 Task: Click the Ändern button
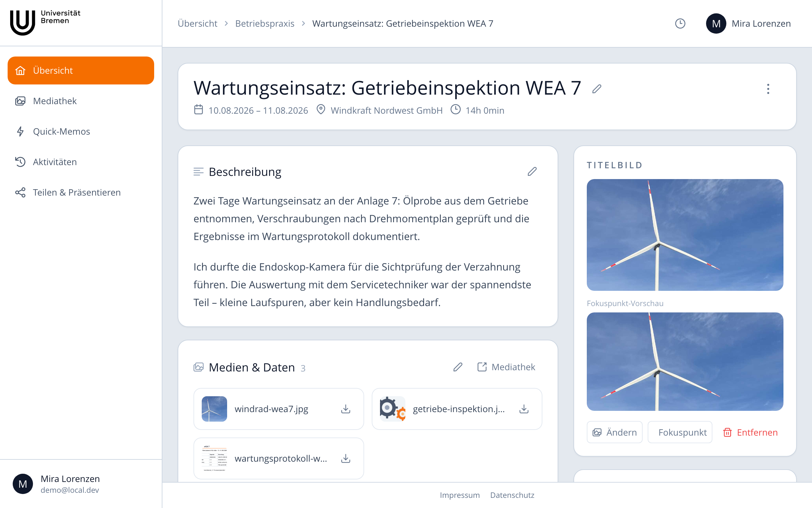click(x=614, y=432)
